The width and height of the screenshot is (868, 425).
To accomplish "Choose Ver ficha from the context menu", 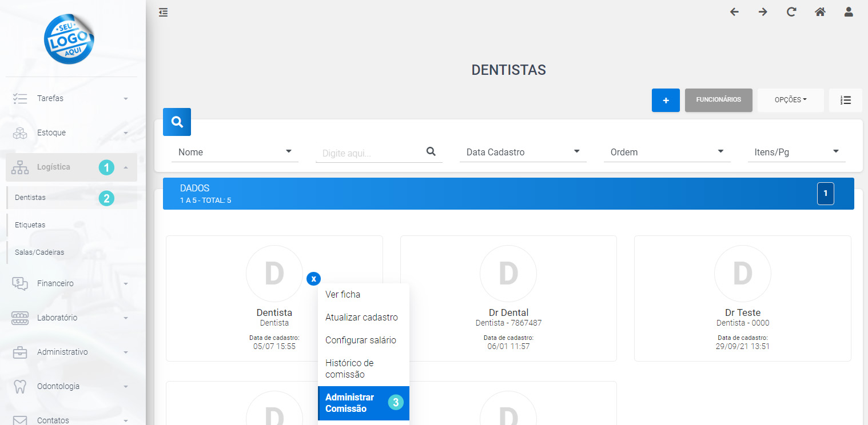I will click(364, 295).
